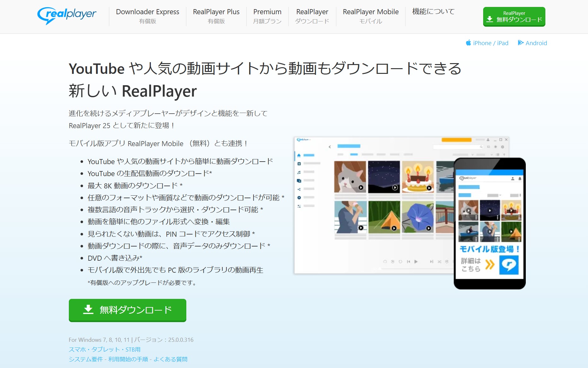Open システム要件 link
The width and height of the screenshot is (588, 368).
[x=86, y=359]
